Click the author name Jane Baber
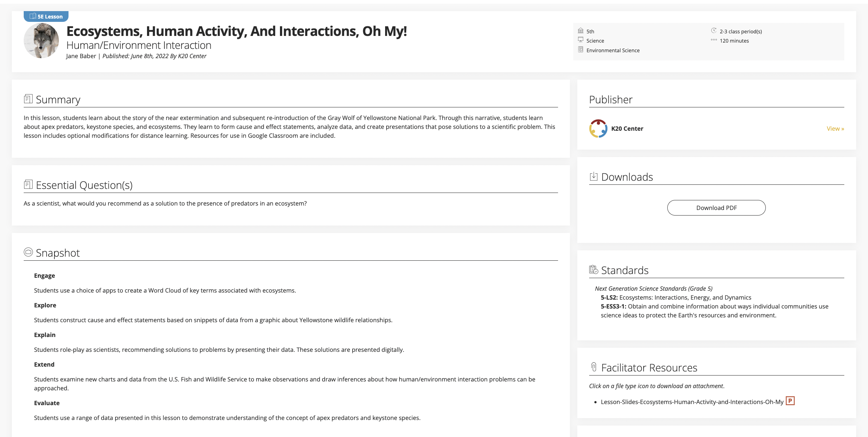Viewport: 868px width, 437px height. [81, 56]
